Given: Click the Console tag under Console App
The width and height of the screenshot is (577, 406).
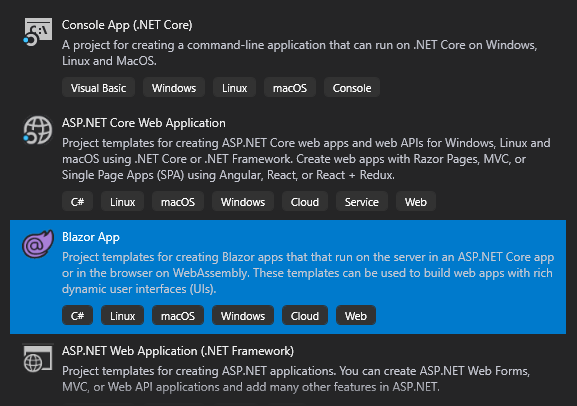Looking at the screenshot, I should pos(352,88).
